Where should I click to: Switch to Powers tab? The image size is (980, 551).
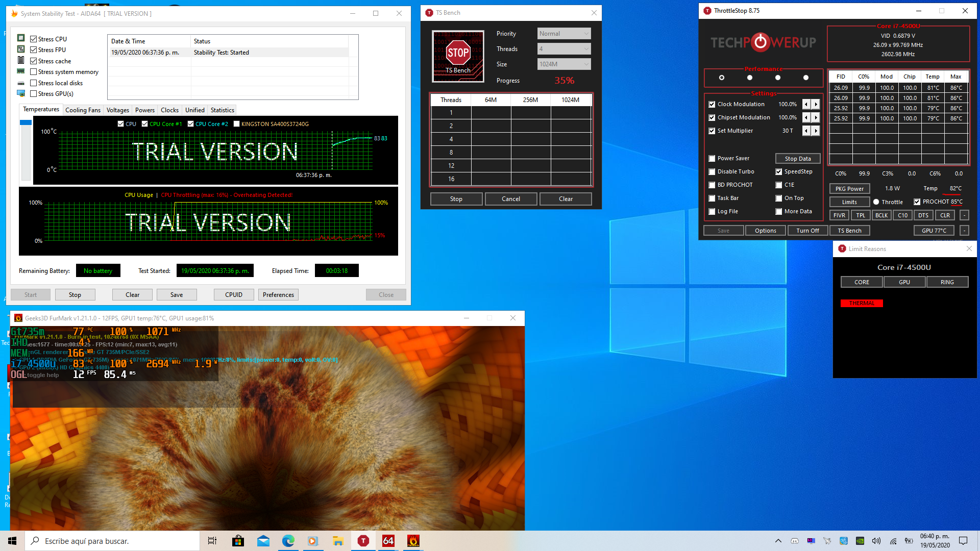pos(144,110)
